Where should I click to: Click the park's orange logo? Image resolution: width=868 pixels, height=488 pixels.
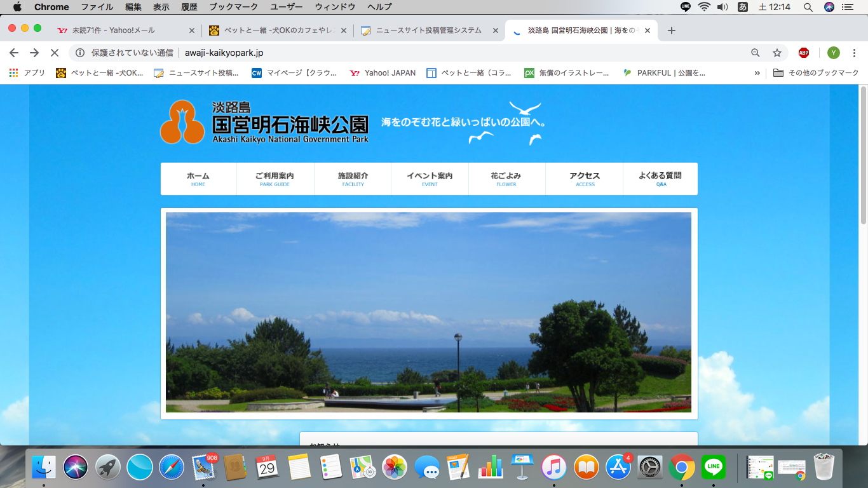182,122
